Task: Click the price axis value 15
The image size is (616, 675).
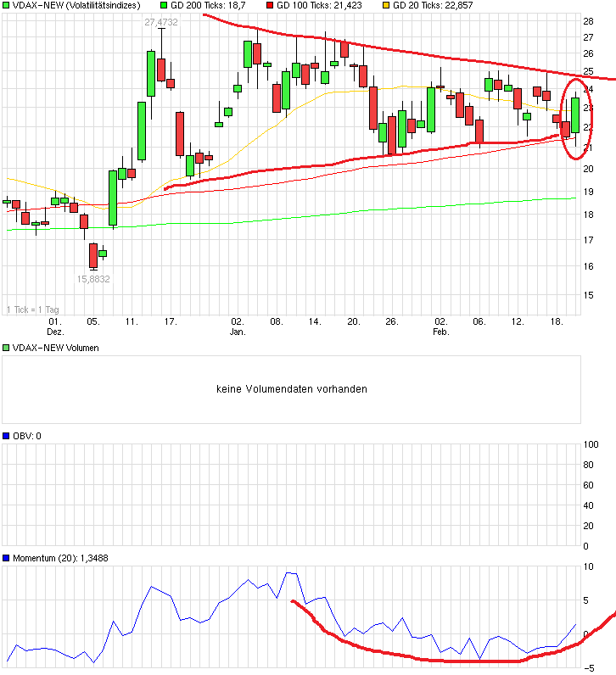Action: pyautogui.click(x=588, y=295)
